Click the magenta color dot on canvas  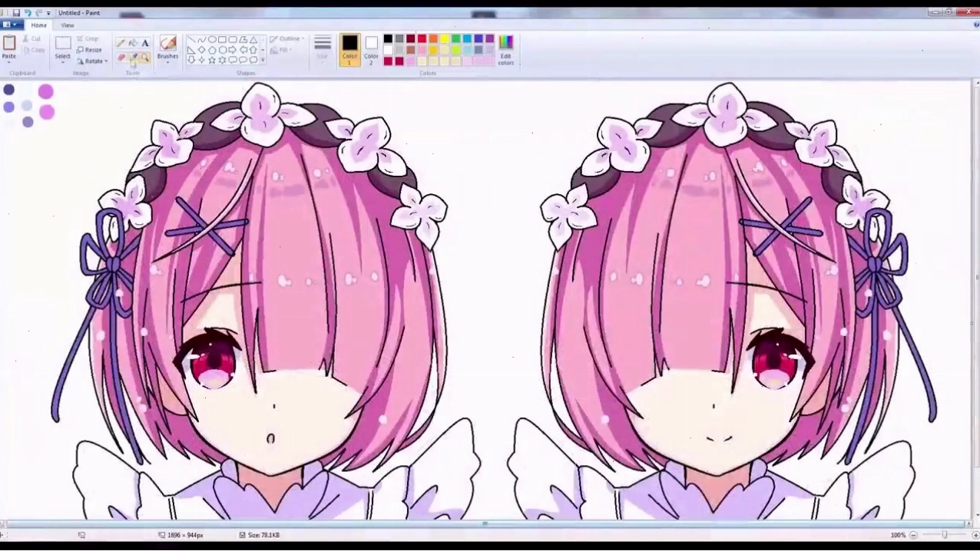[x=45, y=92]
